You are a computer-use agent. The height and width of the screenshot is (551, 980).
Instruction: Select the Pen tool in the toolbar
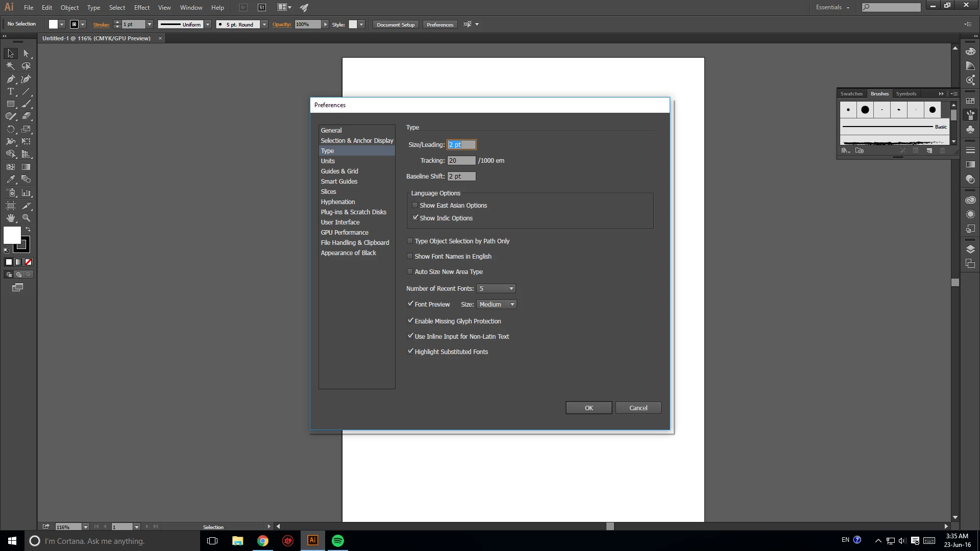click(10, 79)
